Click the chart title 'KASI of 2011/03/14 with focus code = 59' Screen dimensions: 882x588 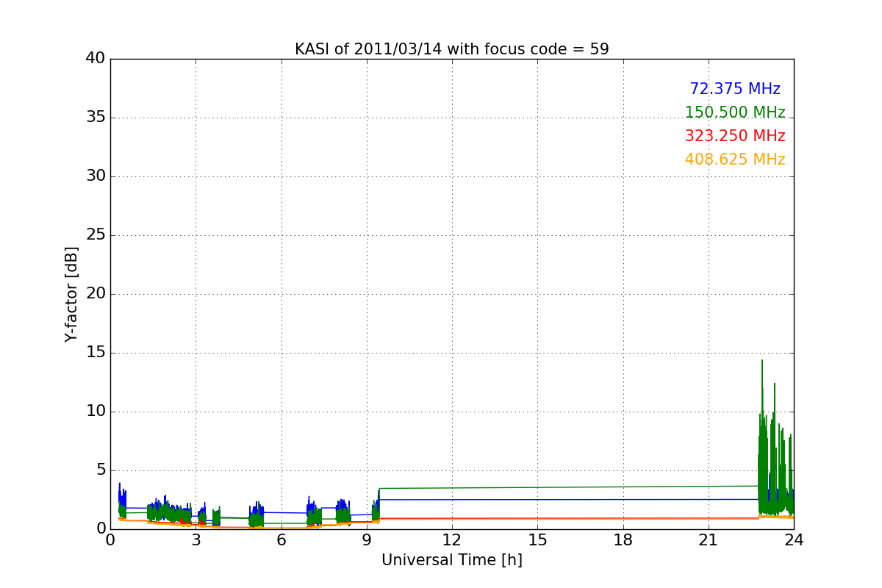452,49
